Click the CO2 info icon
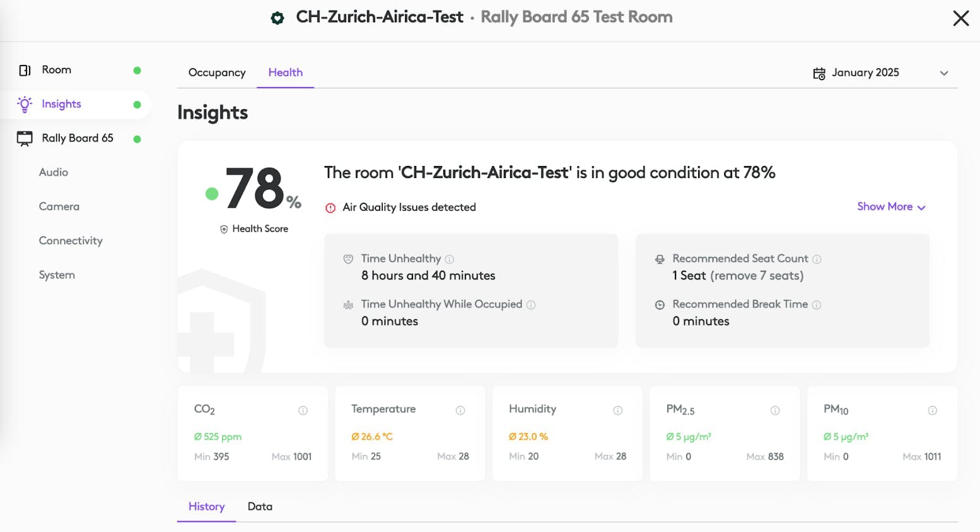The width and height of the screenshot is (980, 532). coord(303,410)
